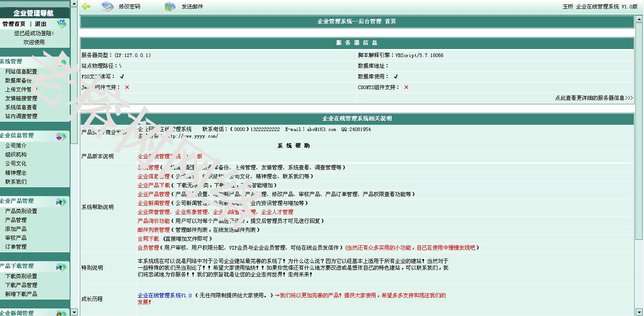Open 添加产品 in the sidebar
This screenshot has width=644, height=316.
[x=16, y=229]
